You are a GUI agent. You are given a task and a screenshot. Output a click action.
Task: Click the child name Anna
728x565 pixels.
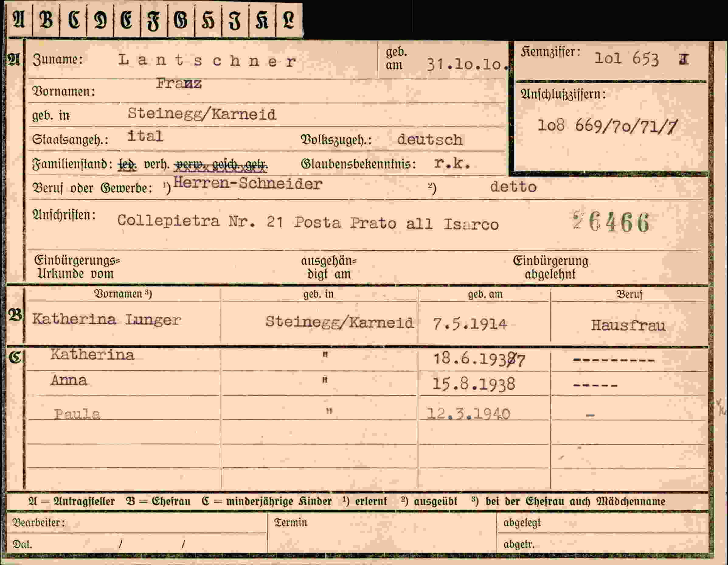[x=69, y=380]
